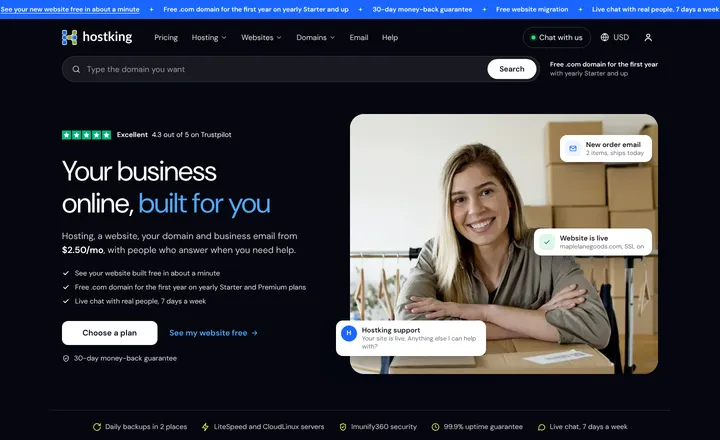Screen dimensions: 720x440
Task: Click the green check icon on Website is live card
Action: pyautogui.click(x=547, y=242)
